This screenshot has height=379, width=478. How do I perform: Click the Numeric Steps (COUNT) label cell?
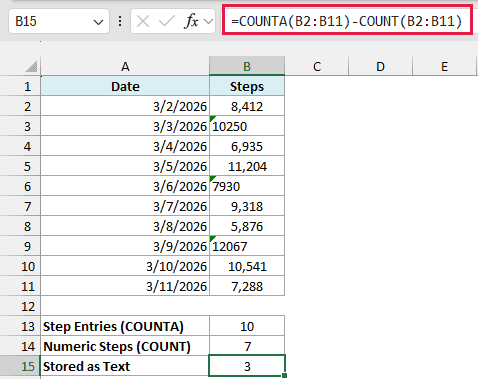125,346
